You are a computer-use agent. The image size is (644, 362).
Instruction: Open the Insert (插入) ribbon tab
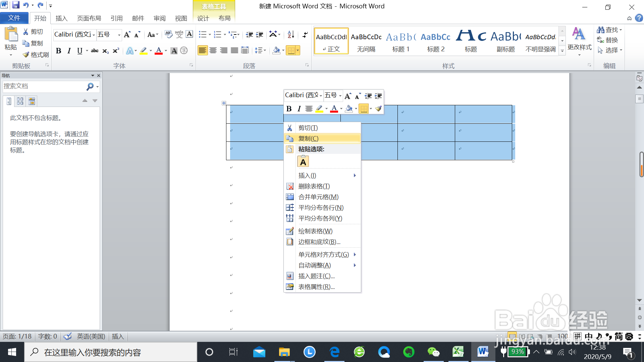pyautogui.click(x=61, y=18)
